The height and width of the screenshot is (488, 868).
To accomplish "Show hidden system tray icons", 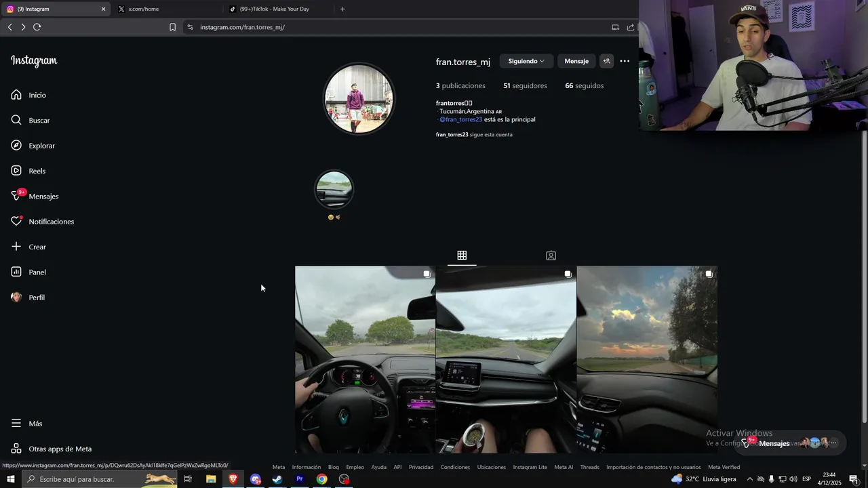I will 749,479.
